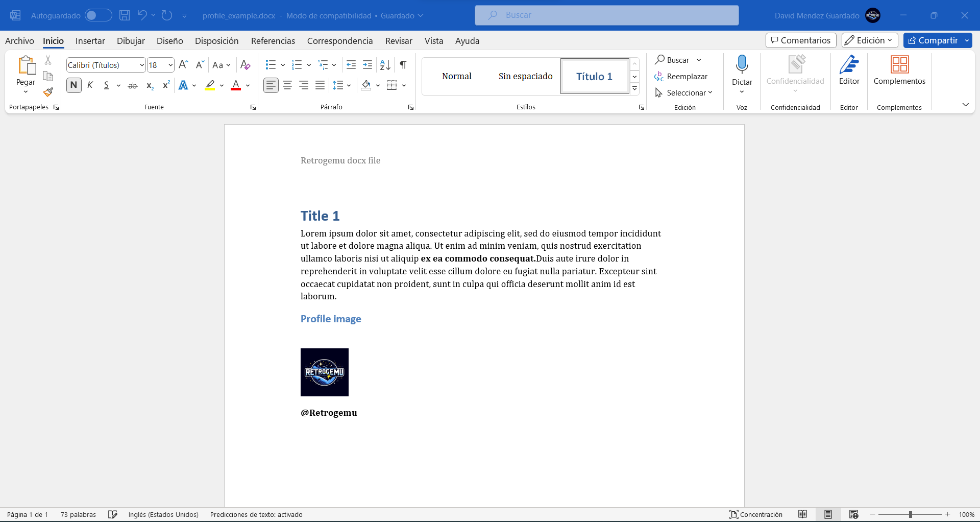Sort text with the A-Z sort icon

[x=385, y=65]
